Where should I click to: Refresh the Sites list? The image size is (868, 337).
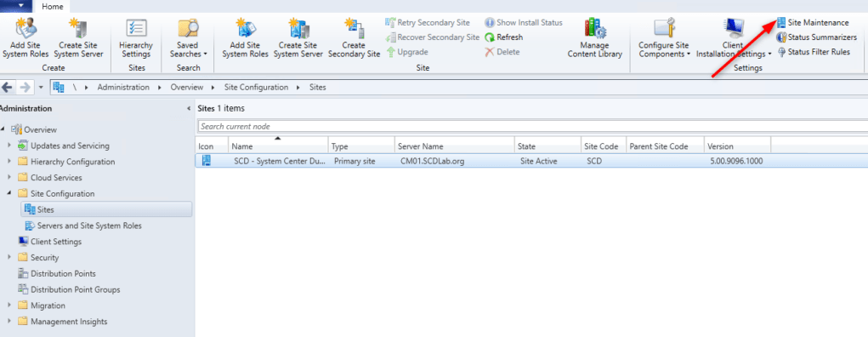[503, 37]
